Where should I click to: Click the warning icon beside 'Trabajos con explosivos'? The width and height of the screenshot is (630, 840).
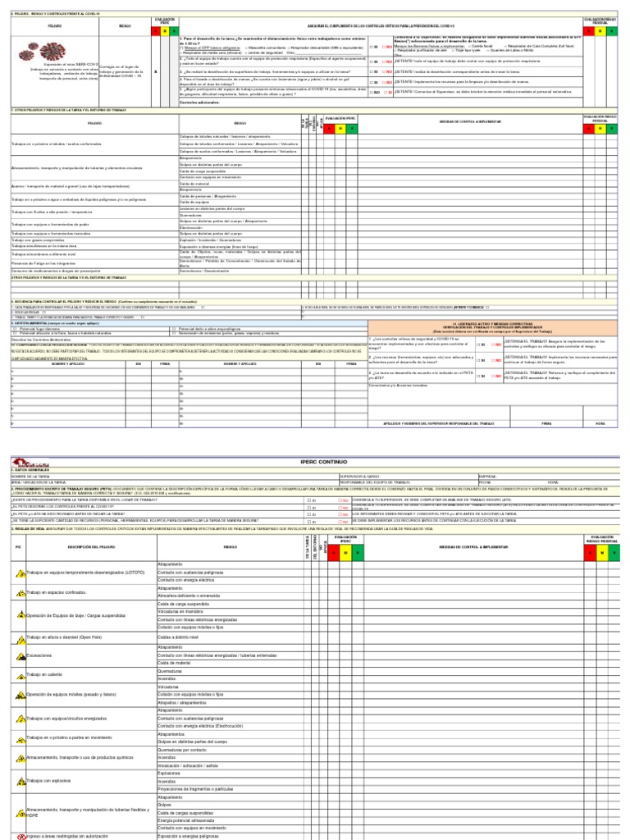(21, 782)
